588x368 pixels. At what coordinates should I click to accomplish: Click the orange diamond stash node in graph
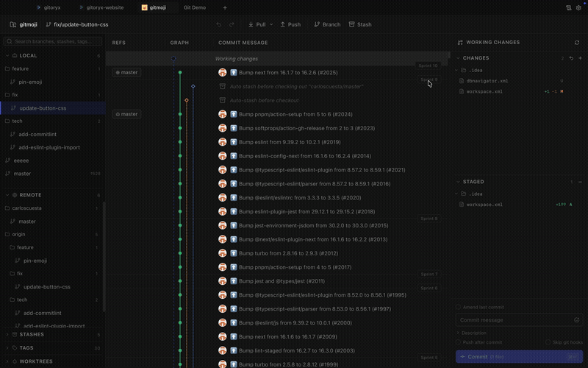pos(187,100)
